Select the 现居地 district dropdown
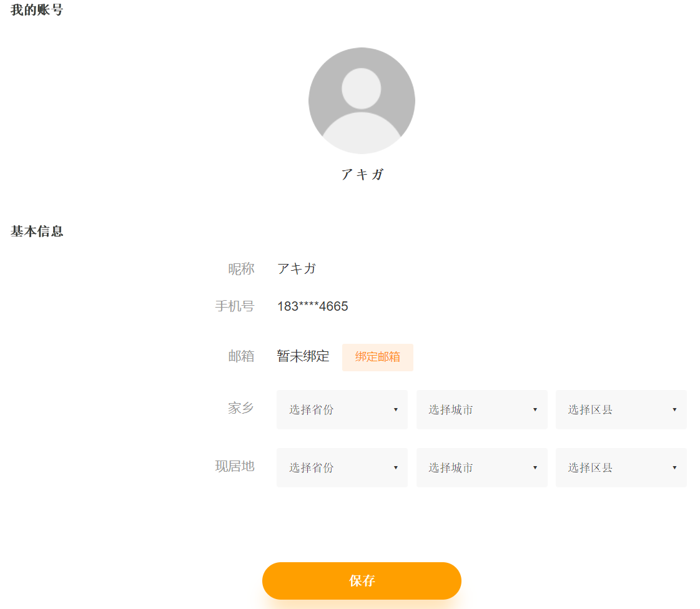 [621, 467]
